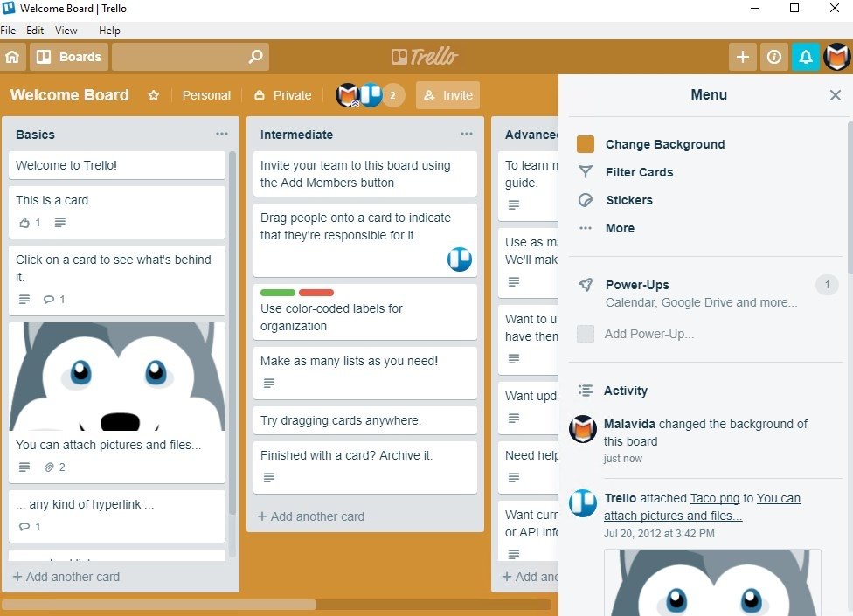The width and height of the screenshot is (853, 616).
Task: Click Add Power-Up
Action: 649,334
